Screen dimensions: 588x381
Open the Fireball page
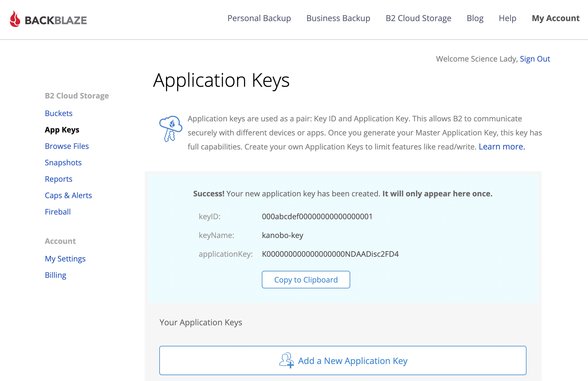[57, 212]
